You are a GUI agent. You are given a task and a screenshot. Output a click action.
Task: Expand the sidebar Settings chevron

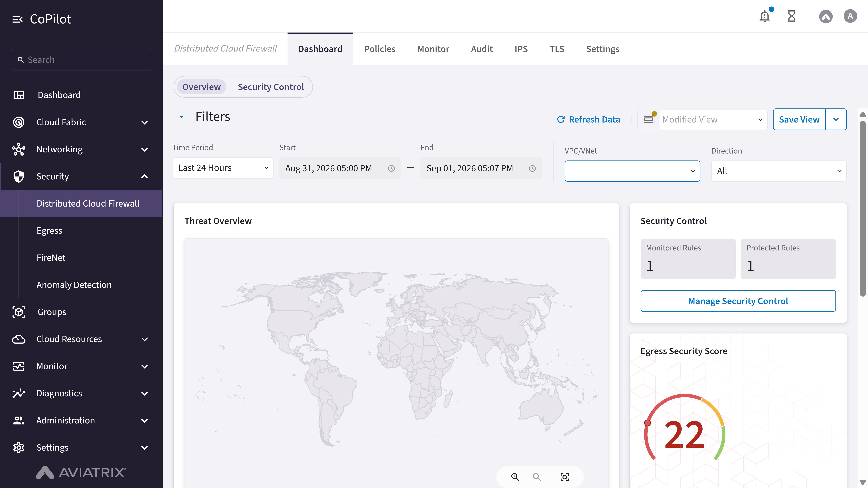pos(145,448)
